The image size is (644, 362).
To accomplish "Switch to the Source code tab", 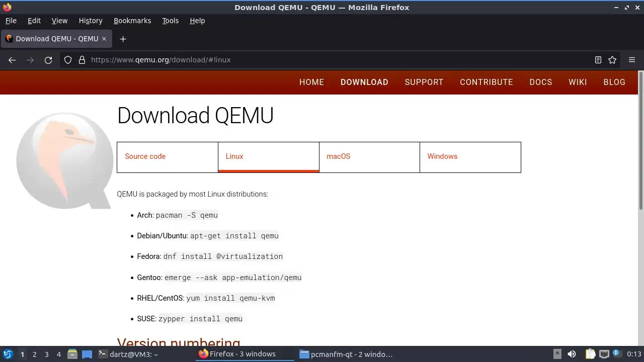I will click(x=168, y=157).
